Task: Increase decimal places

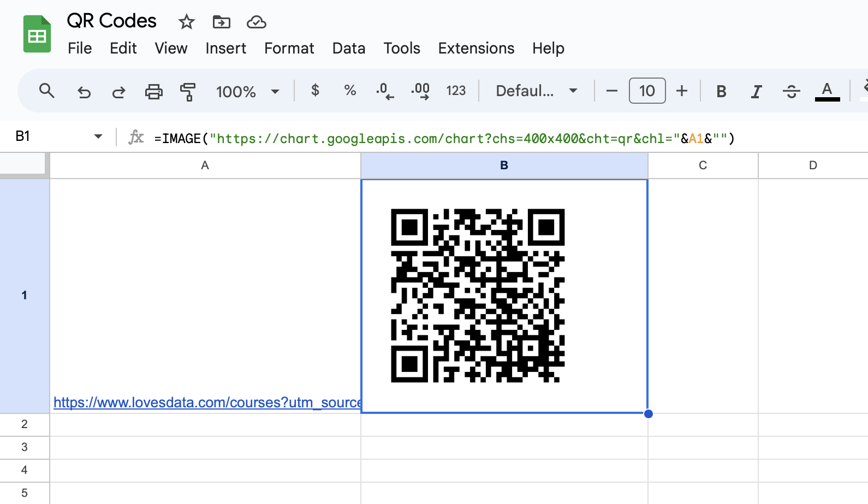Action: pyautogui.click(x=420, y=91)
